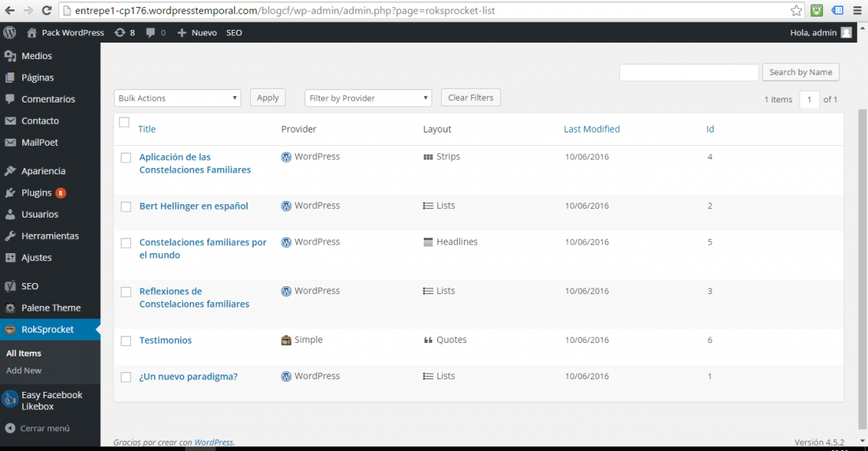
Task: Click the Comentarios sidebar icon
Action: 10,99
